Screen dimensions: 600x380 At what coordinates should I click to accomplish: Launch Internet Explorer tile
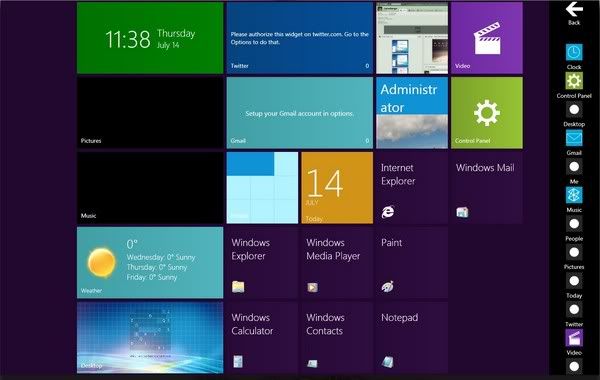coord(412,188)
